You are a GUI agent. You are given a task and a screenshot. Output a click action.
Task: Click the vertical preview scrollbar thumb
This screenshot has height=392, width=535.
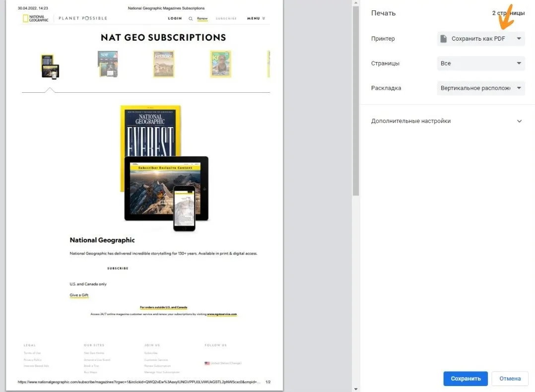(356, 101)
